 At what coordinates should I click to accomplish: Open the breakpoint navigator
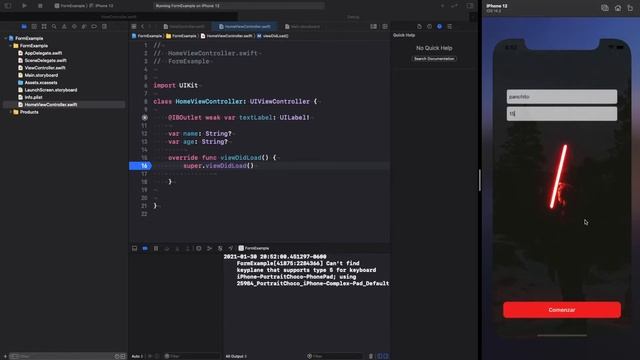click(94, 27)
